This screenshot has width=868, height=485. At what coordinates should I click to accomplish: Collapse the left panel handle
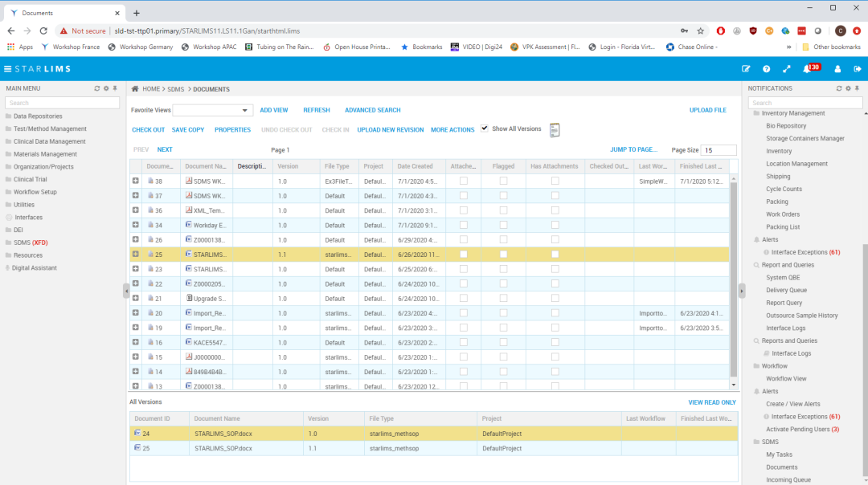pos(126,291)
